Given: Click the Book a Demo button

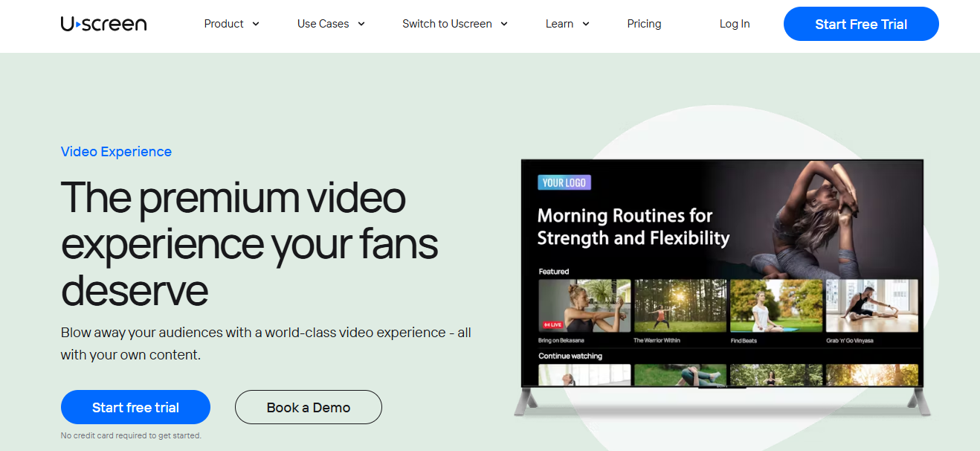Looking at the screenshot, I should (309, 407).
